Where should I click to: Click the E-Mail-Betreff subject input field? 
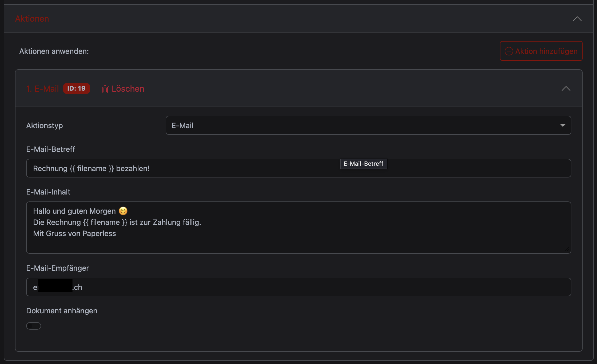(187, 168)
